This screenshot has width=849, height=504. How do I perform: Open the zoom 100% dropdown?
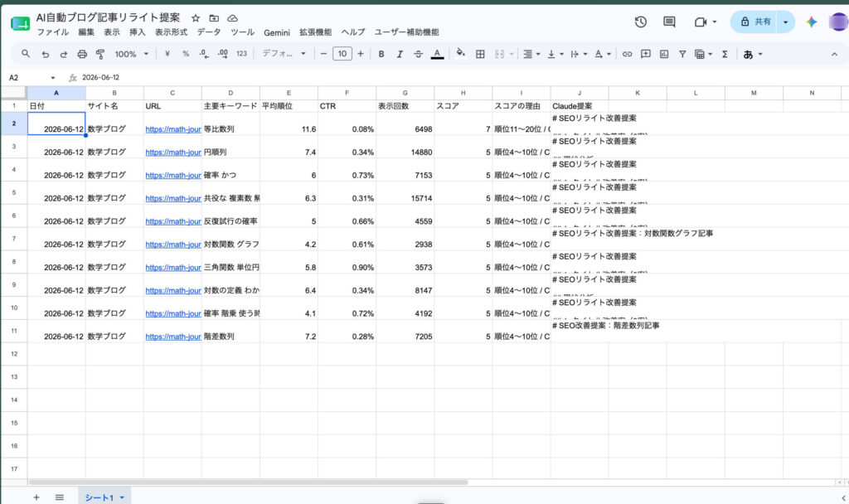131,54
